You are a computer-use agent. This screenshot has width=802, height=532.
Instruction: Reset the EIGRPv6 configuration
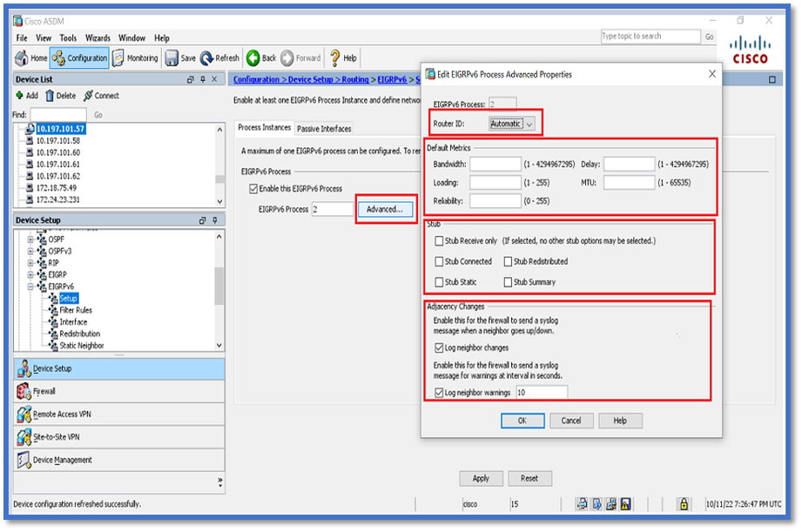tap(529, 479)
